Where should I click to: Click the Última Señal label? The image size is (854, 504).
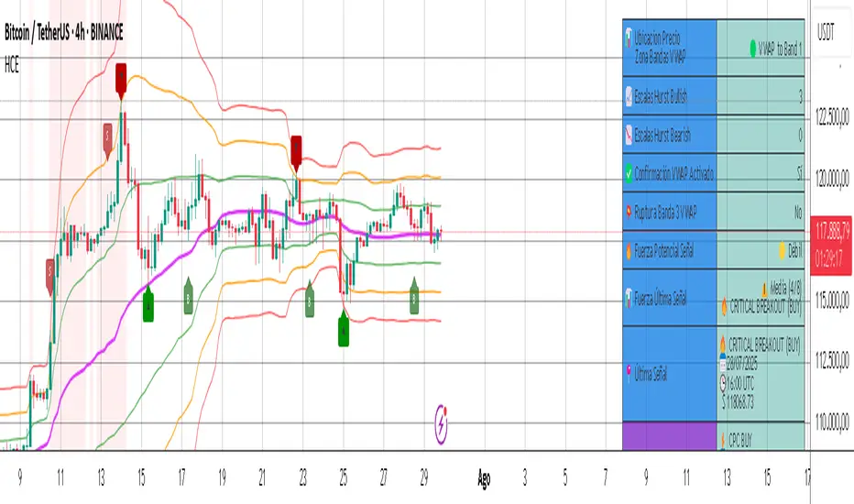click(651, 374)
